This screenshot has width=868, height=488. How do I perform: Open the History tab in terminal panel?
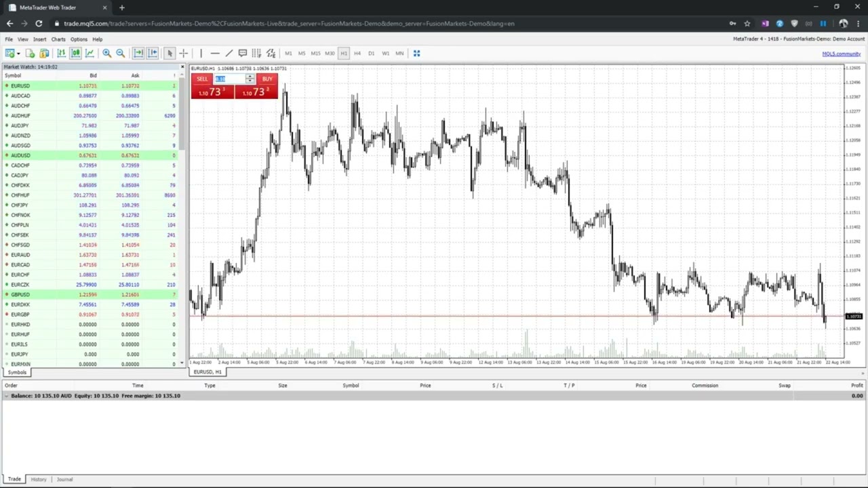(39, 479)
